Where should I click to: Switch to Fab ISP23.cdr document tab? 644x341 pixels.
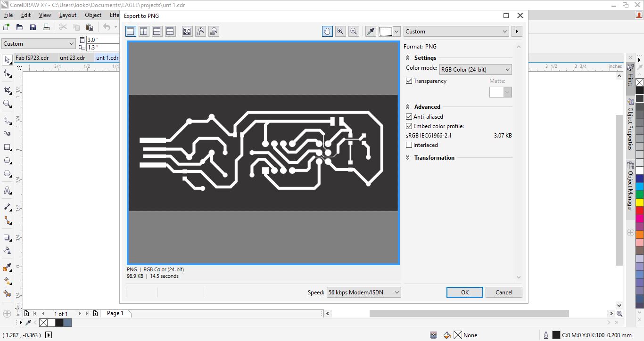[32, 58]
